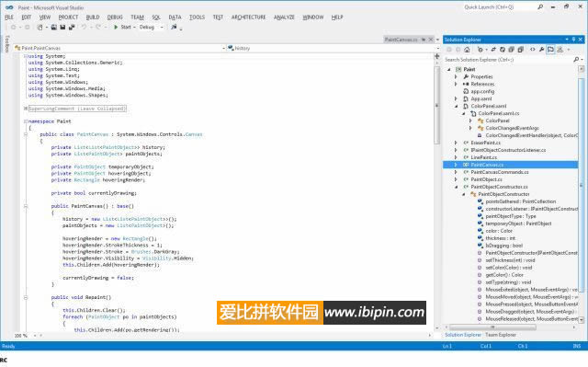588x367 pixels.
Task: Open the editor zoom 100% dropdown
Action: point(35,336)
